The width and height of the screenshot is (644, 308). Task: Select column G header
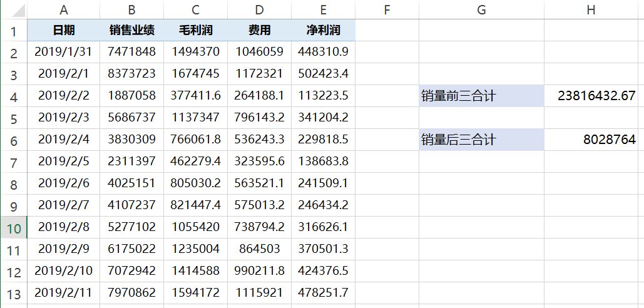pyautogui.click(x=481, y=10)
